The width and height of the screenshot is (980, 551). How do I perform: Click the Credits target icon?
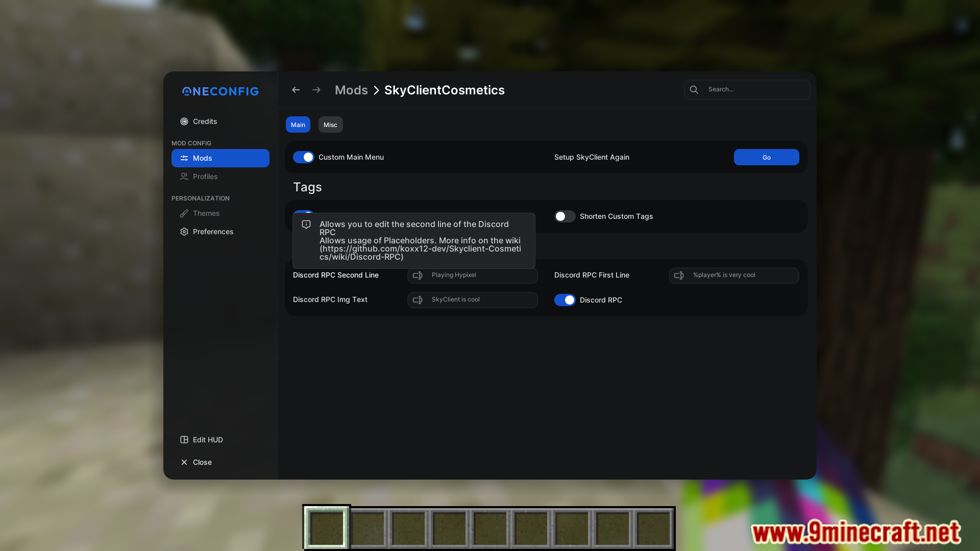(184, 121)
